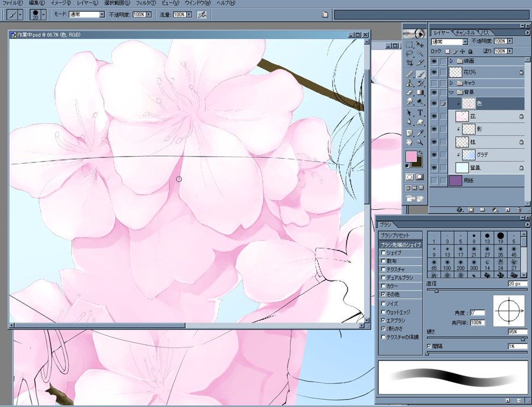The height and width of the screenshot is (407, 532).
Task: Open the options bar モード dropdown
Action: click(102, 15)
